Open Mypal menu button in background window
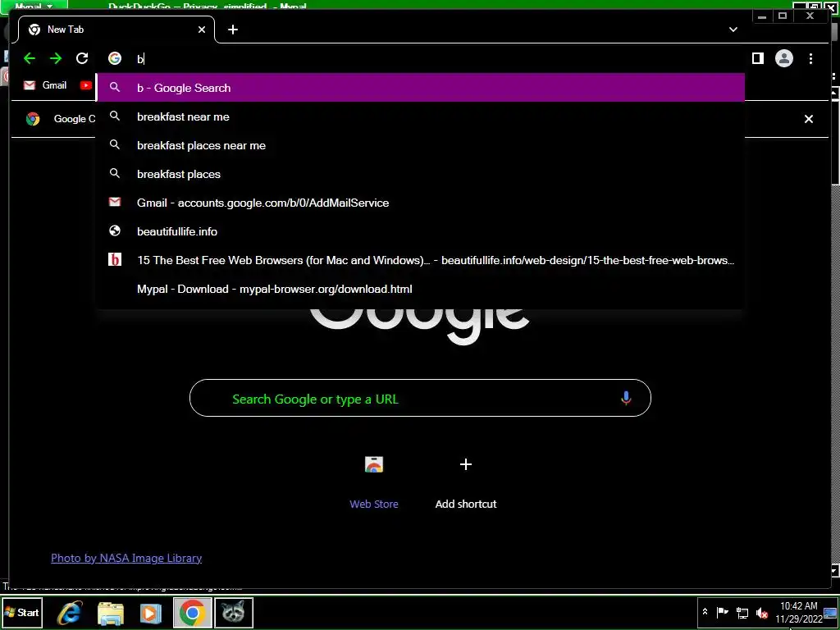840x630 pixels. coord(34,6)
